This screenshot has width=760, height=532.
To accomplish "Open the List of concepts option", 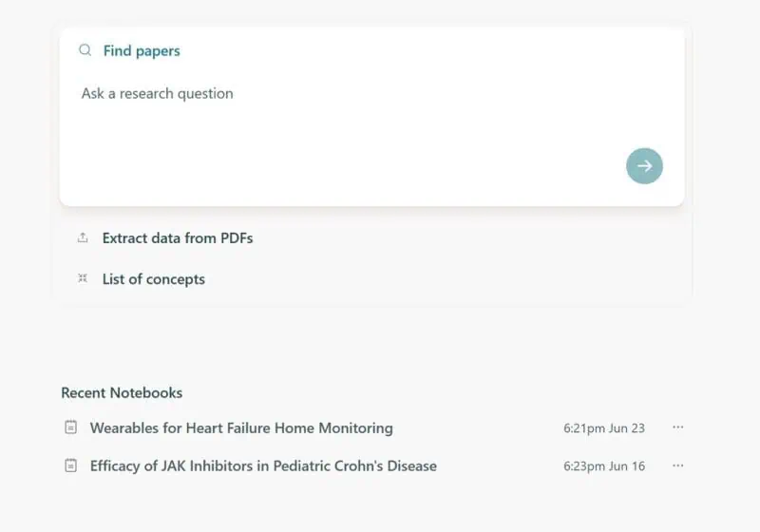I will click(154, 279).
